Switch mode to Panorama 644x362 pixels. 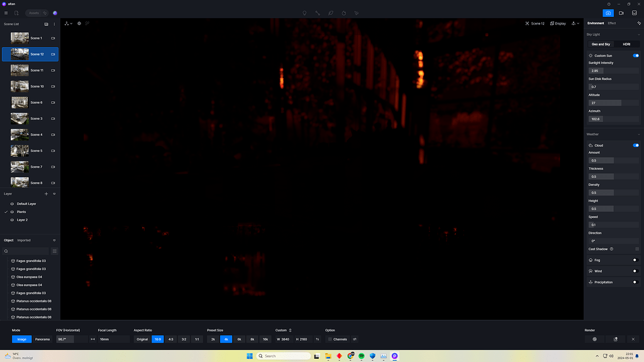[x=42, y=339]
